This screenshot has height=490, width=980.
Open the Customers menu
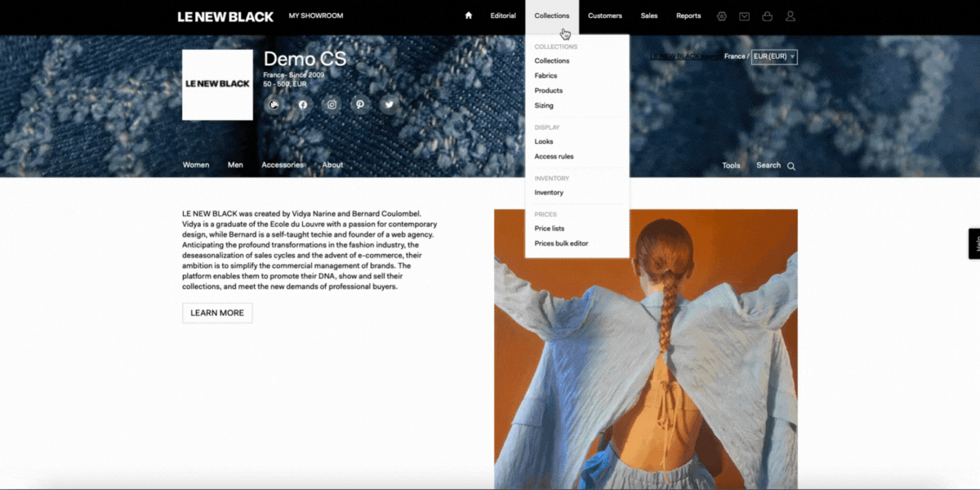[605, 16]
